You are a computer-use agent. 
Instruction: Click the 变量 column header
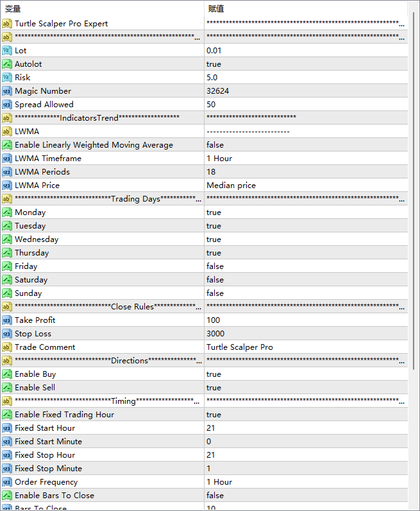[x=102, y=9]
